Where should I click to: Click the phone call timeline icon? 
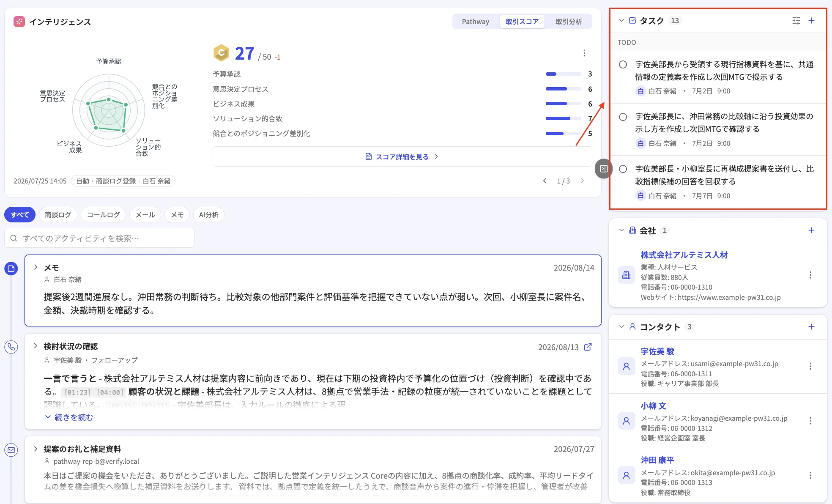11,347
